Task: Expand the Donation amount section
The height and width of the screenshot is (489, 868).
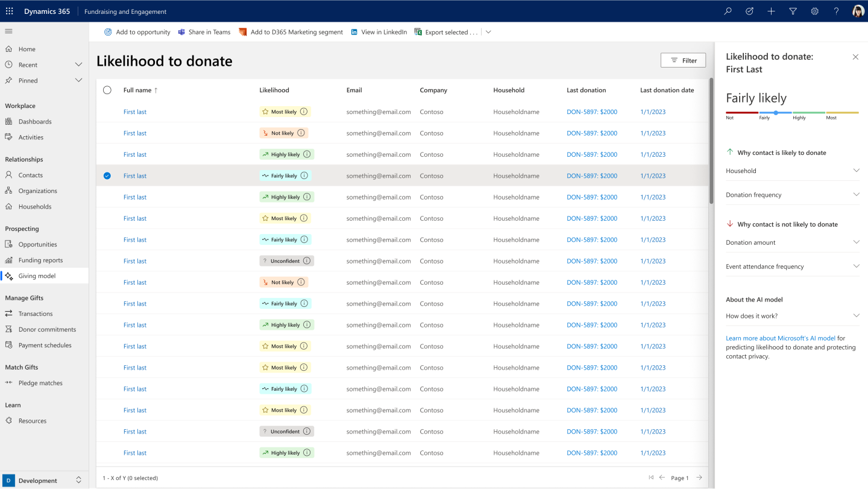Action: 856,242
